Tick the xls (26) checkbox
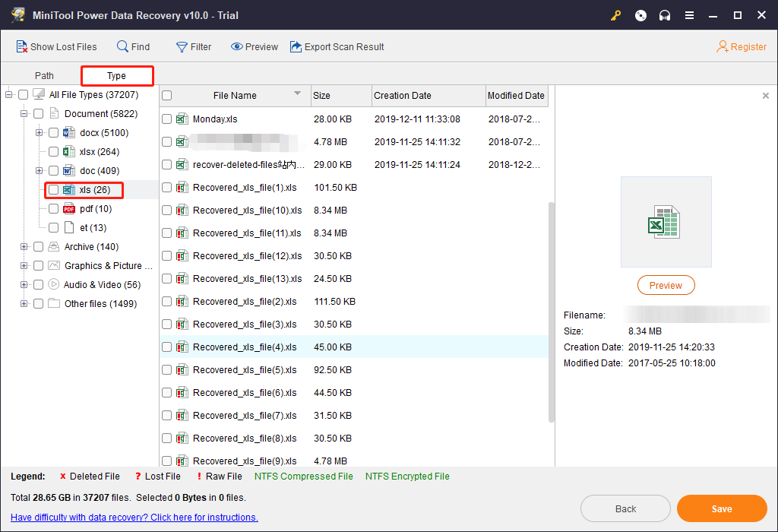Screen dimensions: 778x532 coord(54,189)
